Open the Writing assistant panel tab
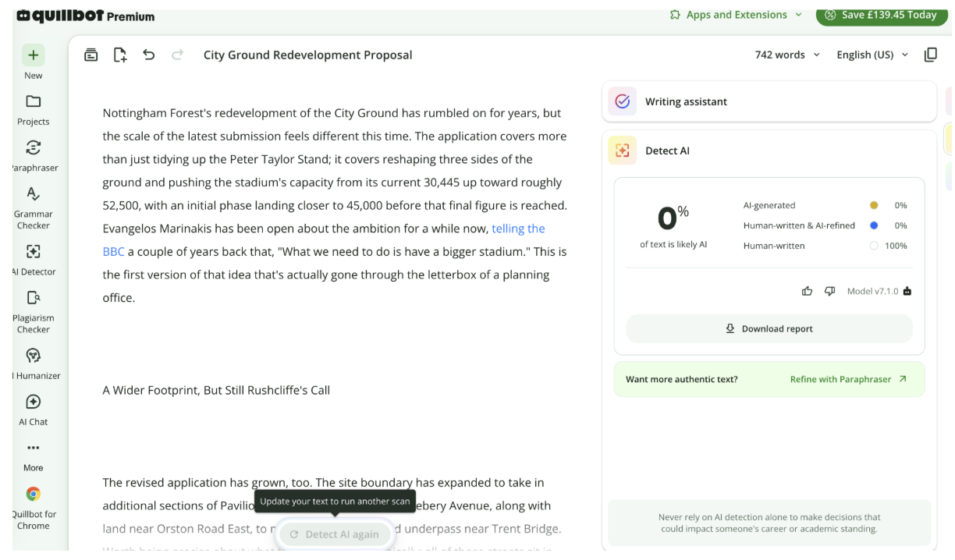955x560 pixels. click(769, 101)
